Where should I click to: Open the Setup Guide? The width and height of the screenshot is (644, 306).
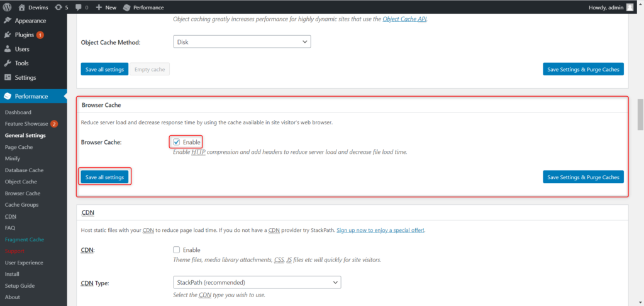[19, 285]
